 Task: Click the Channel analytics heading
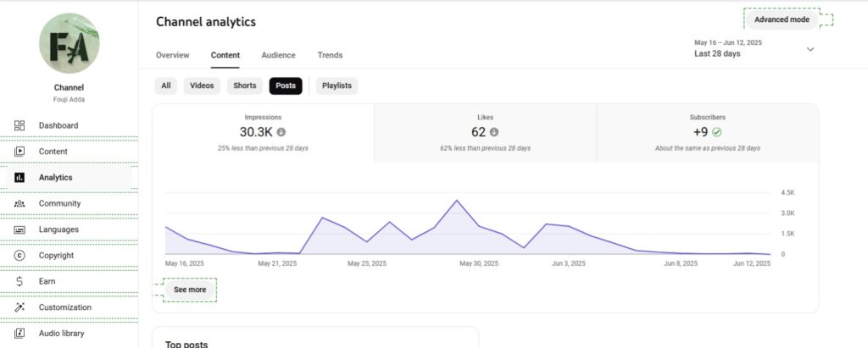[206, 21]
